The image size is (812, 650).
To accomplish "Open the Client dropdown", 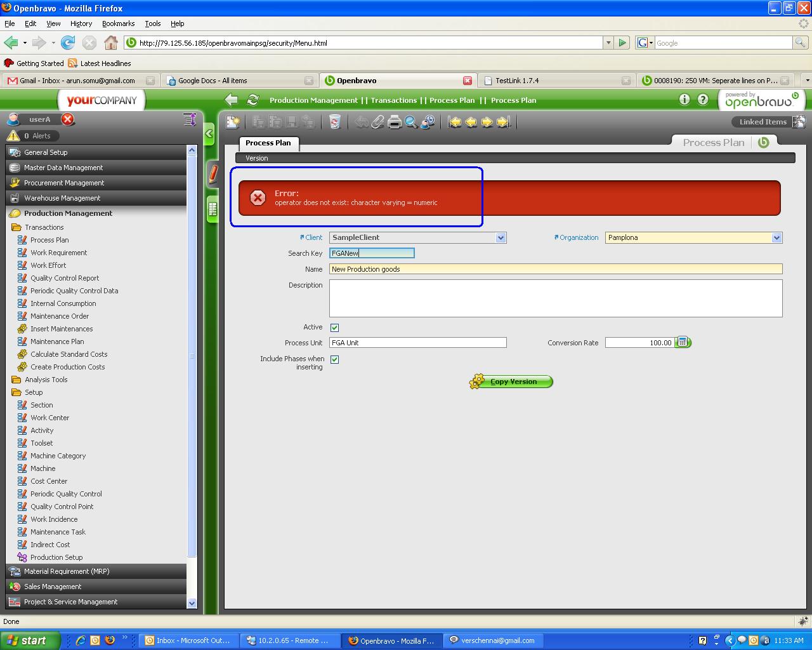I will tap(501, 237).
